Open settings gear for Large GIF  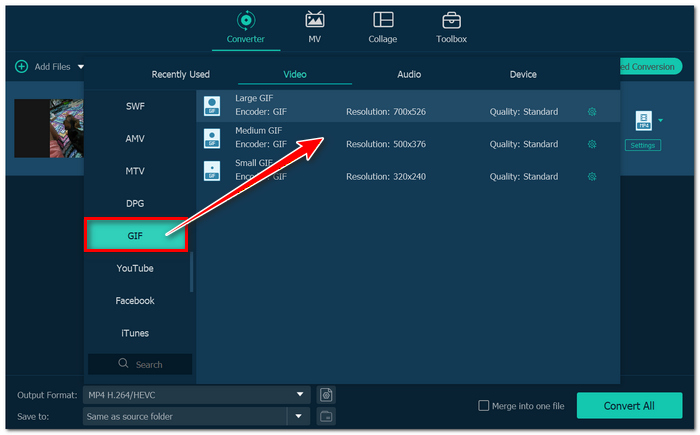[x=592, y=112]
